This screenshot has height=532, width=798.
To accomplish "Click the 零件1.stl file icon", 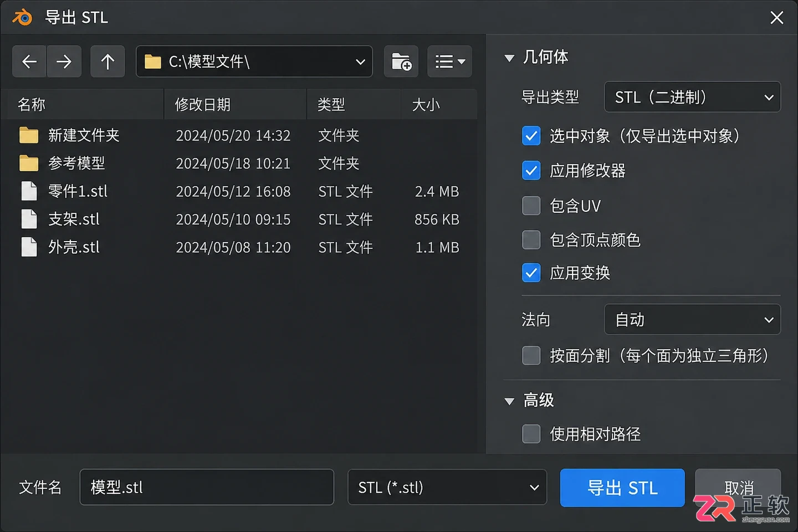I will pos(29,191).
